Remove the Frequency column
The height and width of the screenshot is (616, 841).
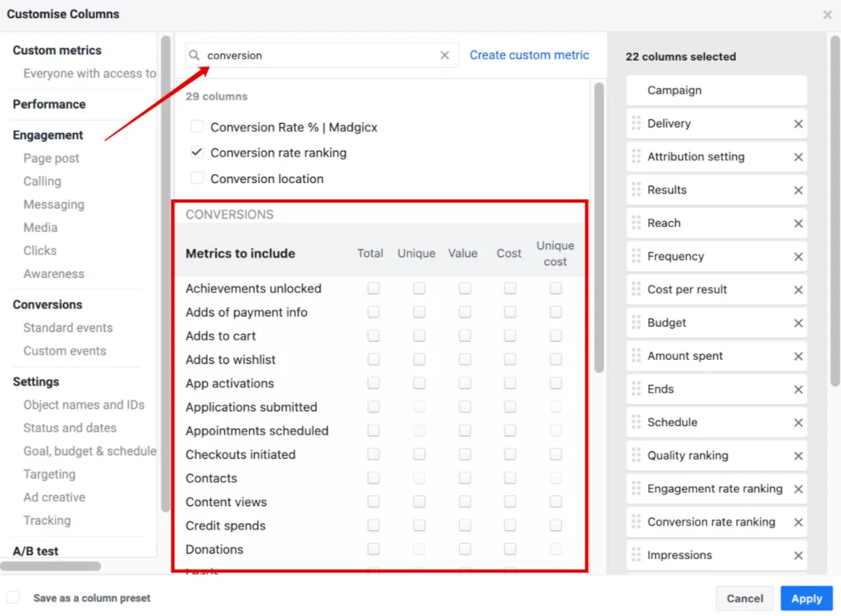coord(798,257)
